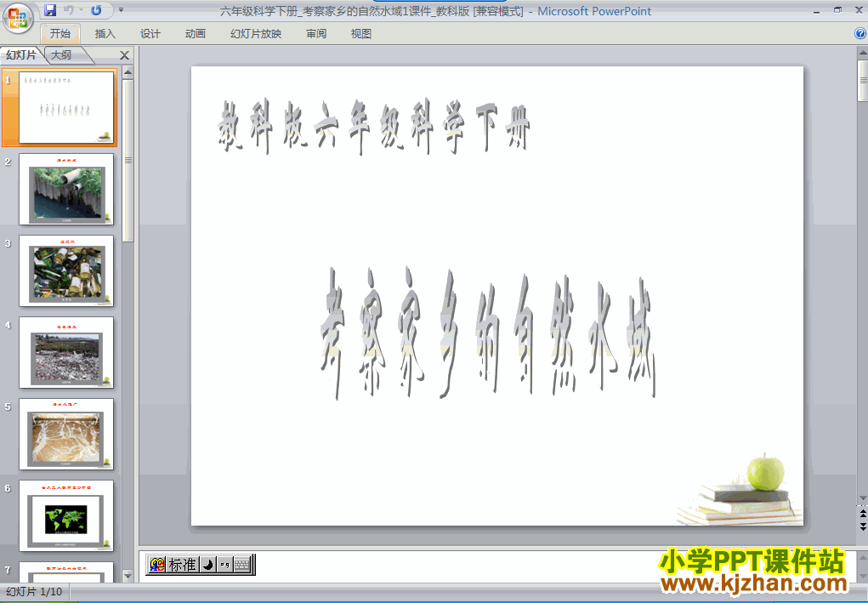Select slide 3 thumbnail with bottles
Image resolution: width=868 pixels, height=603 pixels.
point(66,270)
